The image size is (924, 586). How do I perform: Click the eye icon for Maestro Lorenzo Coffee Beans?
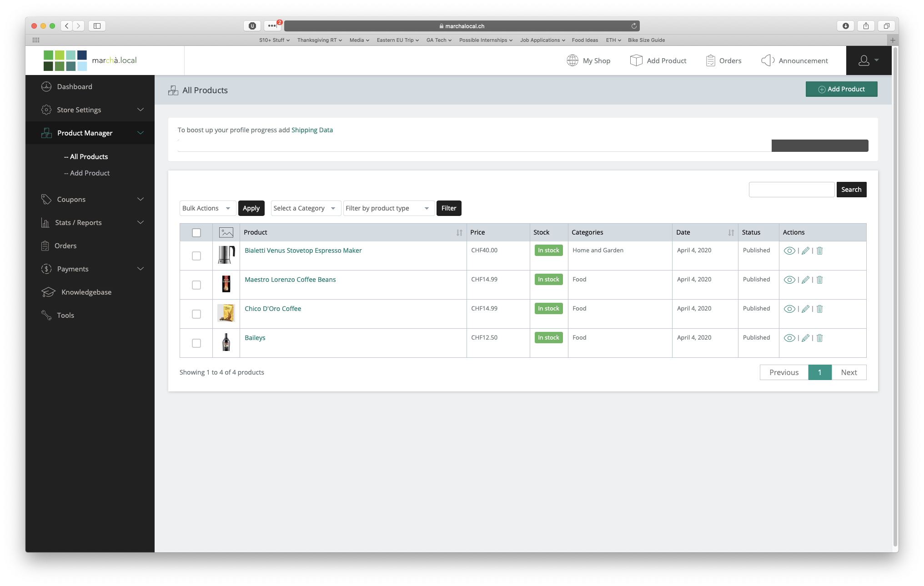pos(789,280)
